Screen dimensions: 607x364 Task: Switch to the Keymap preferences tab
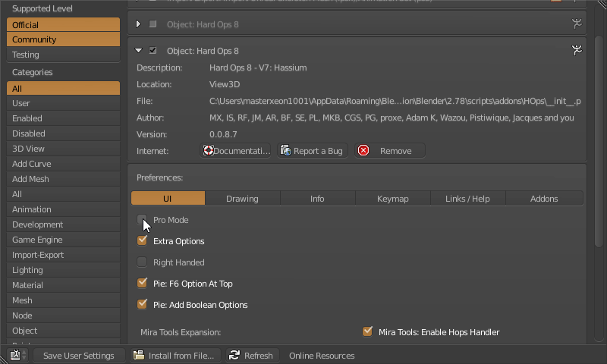point(392,199)
